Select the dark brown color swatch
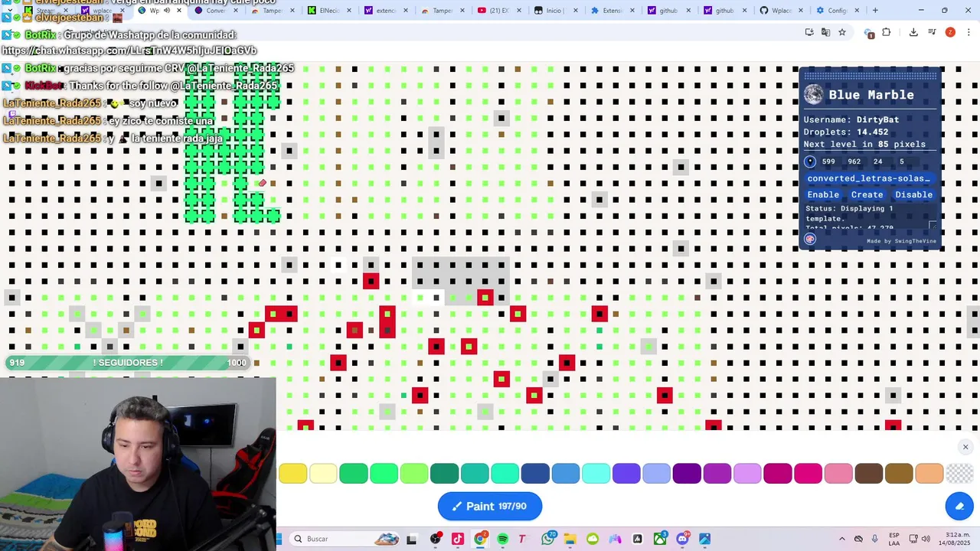The image size is (980, 551). (868, 474)
